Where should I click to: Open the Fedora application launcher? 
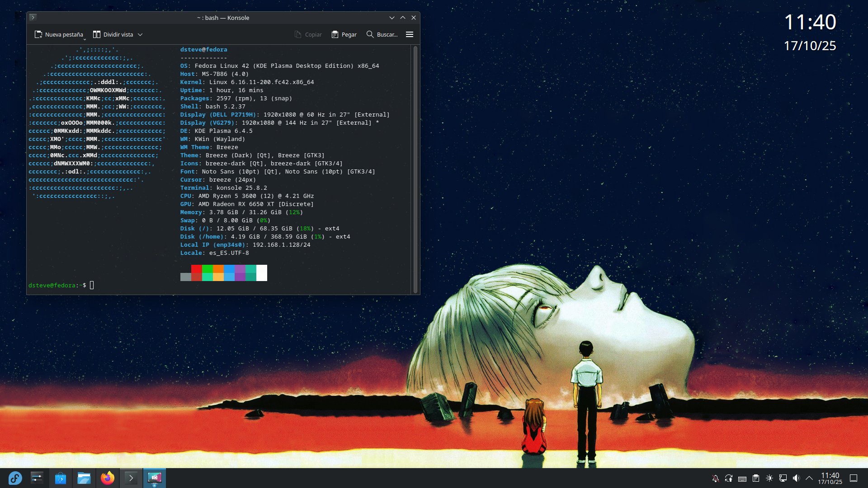pos(15,478)
